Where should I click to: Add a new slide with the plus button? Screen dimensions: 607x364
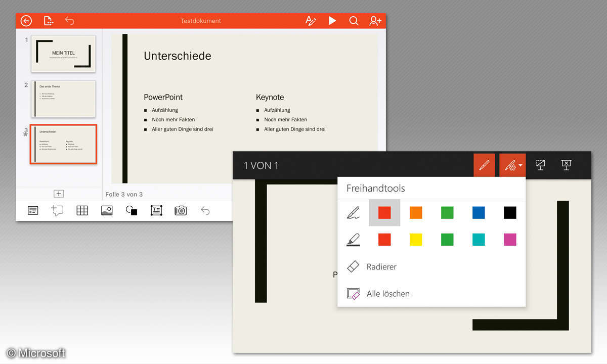[59, 194]
